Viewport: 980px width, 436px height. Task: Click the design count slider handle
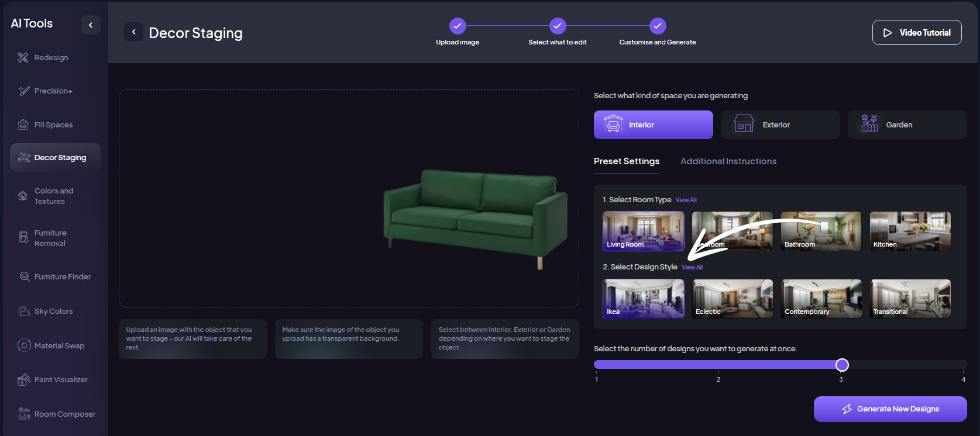(x=842, y=365)
